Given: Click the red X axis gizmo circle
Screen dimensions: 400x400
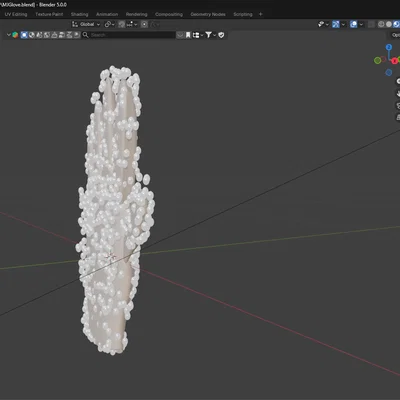Looking at the screenshot, I should click(x=395, y=61).
